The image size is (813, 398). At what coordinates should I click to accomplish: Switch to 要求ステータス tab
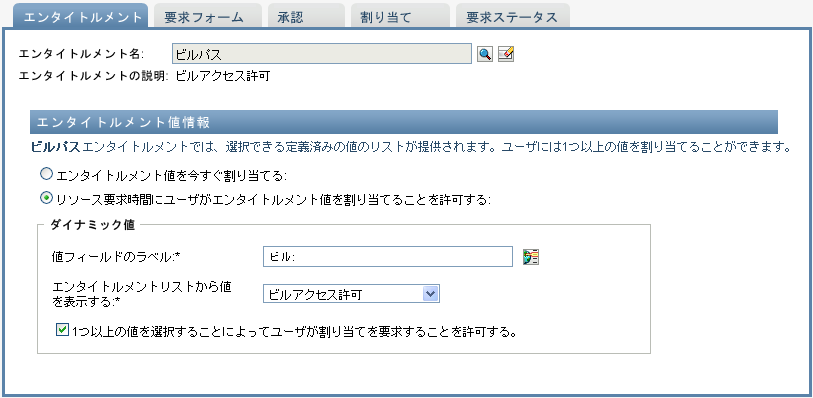[512, 17]
